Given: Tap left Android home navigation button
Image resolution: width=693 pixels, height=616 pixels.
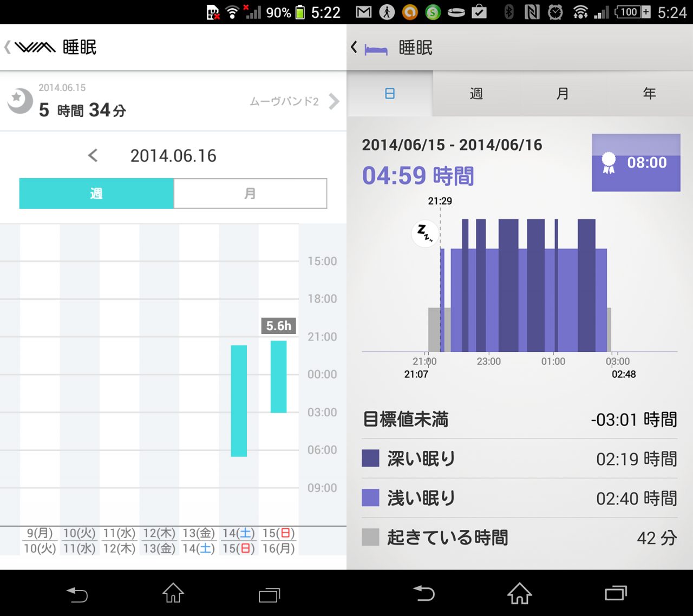Looking at the screenshot, I should pos(173,593).
